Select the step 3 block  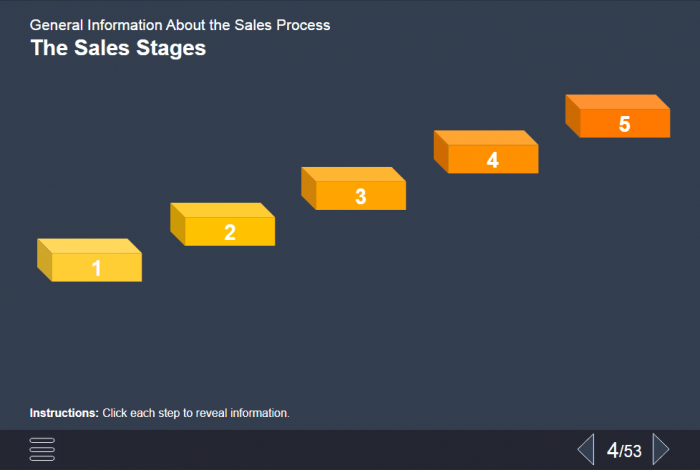pos(354,190)
